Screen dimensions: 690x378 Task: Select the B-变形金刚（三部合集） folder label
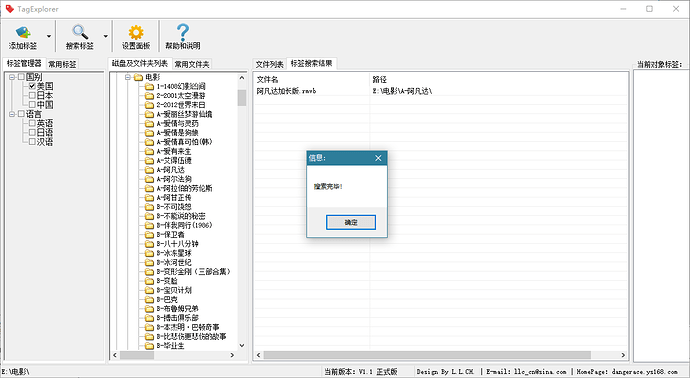point(193,272)
